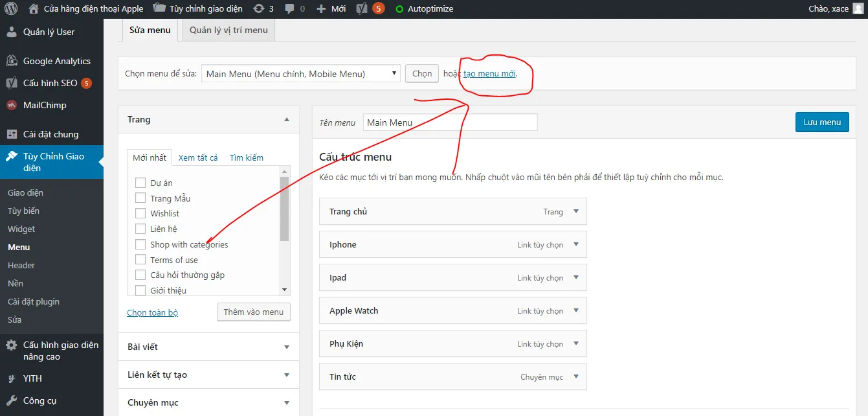Screen dimensions: 868x416
Task: Switch to the Sửa menu tab
Action: coord(150,30)
